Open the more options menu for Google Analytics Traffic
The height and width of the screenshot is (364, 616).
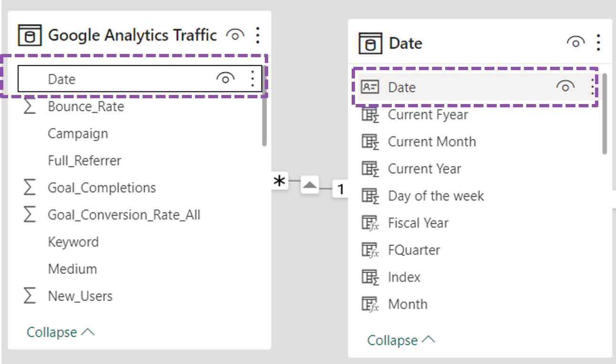point(257,34)
